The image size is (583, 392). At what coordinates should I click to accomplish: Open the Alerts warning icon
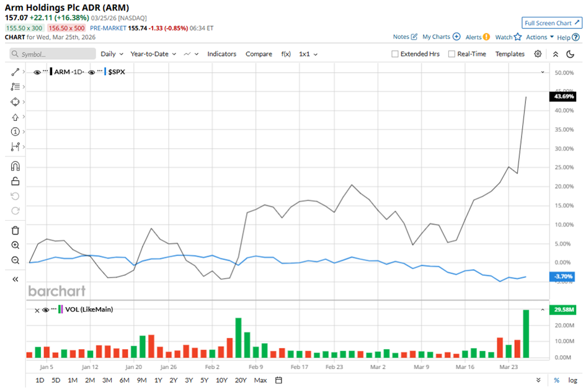coord(486,37)
